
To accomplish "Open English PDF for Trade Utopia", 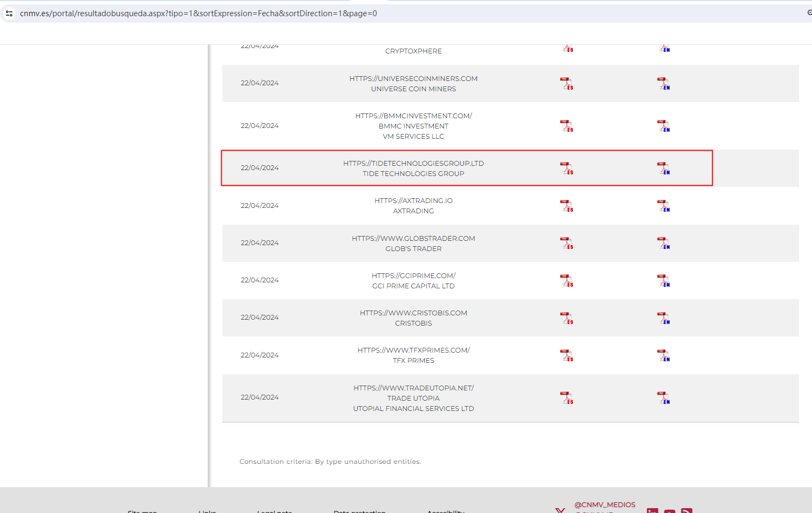I will pyautogui.click(x=663, y=398).
